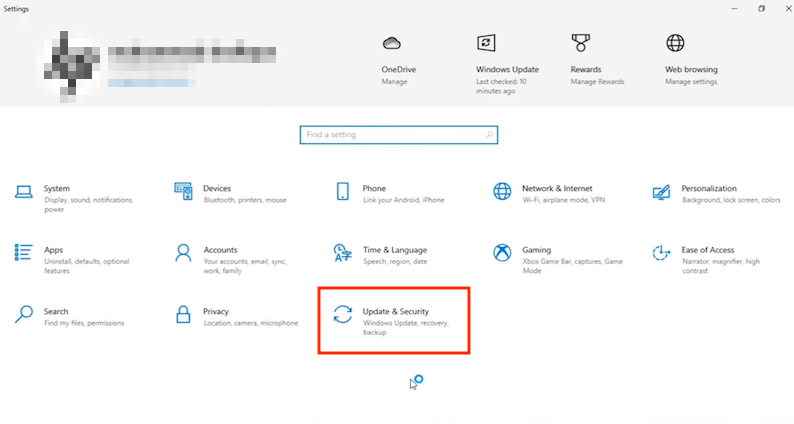Restore down the Settings window
The image size is (794, 424).
point(761,9)
